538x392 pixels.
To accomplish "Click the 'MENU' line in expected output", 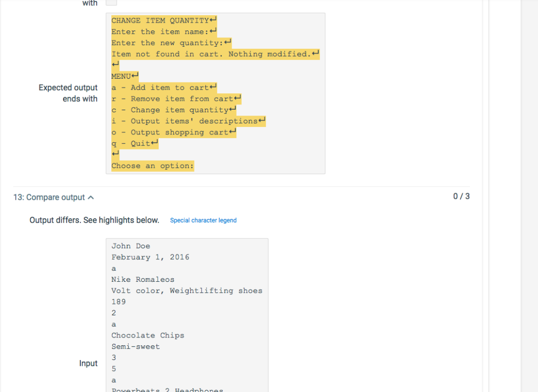I will (x=125, y=77).
